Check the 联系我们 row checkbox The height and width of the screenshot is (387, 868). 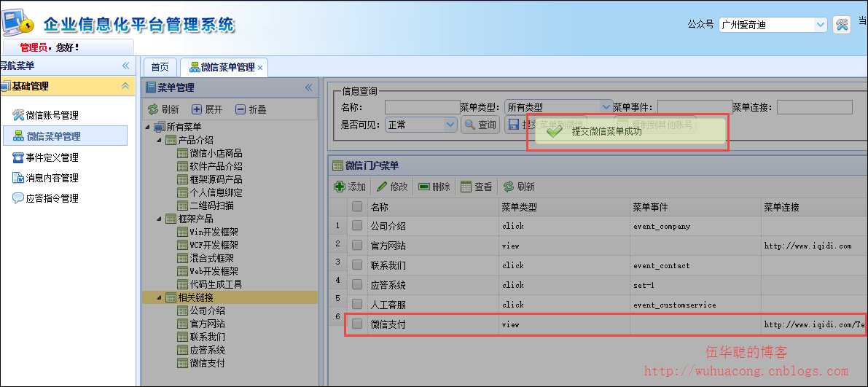pos(357,265)
